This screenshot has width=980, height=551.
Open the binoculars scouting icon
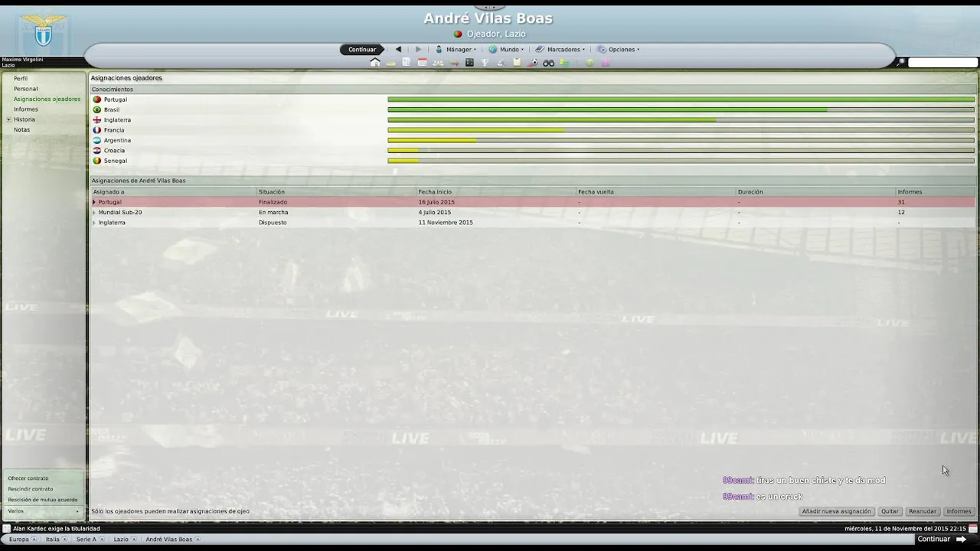548,63
